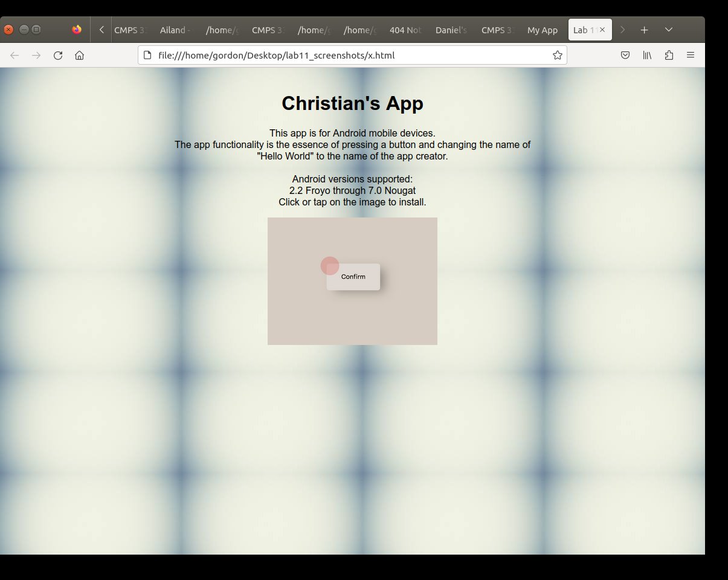Close the active Lab 11 tab

pos(602,30)
